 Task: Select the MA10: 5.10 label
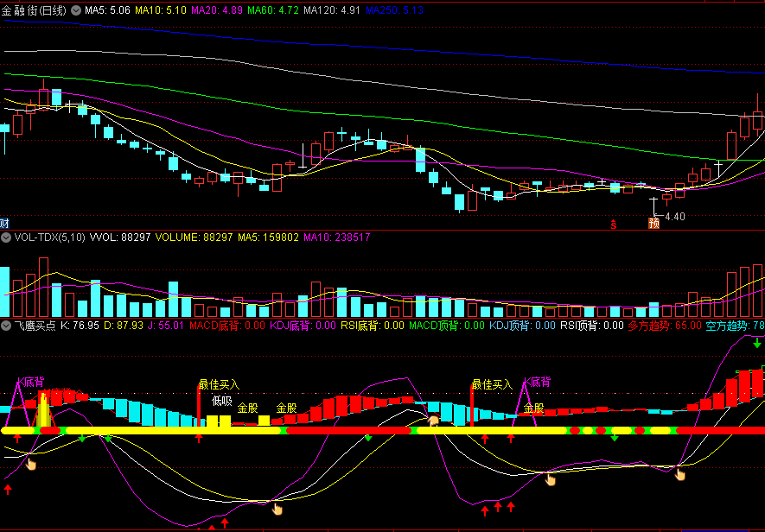(x=161, y=10)
